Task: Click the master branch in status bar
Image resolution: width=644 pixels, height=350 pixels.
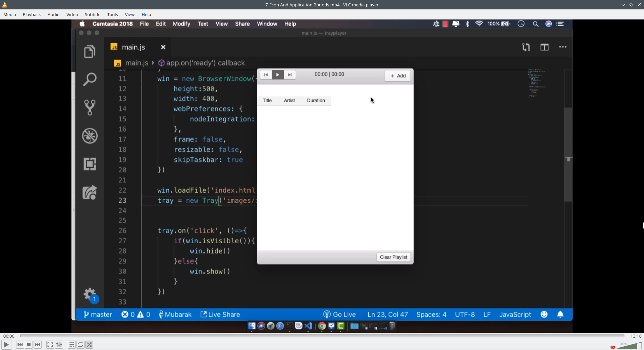Action: (x=98, y=314)
